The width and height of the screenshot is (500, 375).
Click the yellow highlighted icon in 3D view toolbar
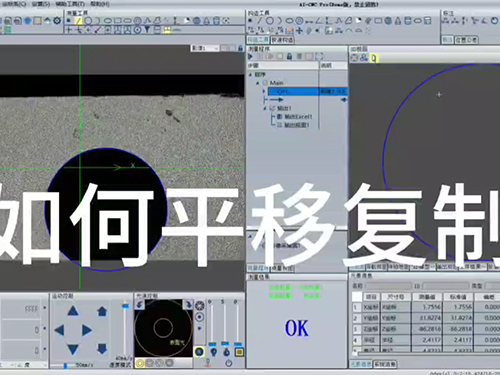click(374, 58)
